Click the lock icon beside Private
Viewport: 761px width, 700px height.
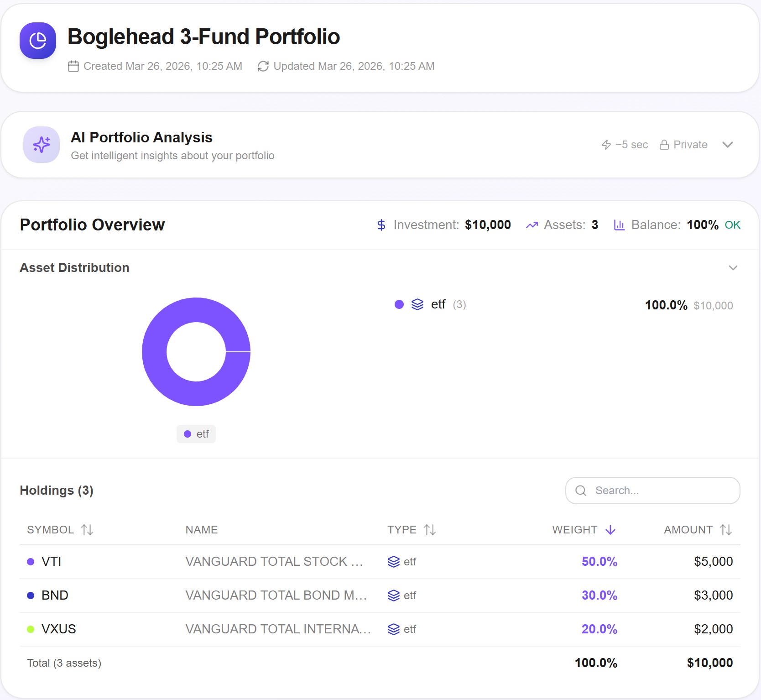click(665, 144)
